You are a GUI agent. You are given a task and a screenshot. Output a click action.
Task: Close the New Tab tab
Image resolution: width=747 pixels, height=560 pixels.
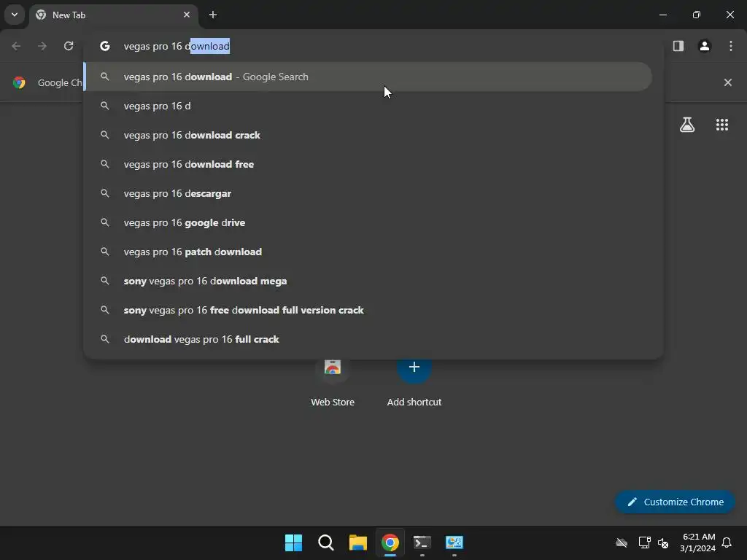[187, 15]
